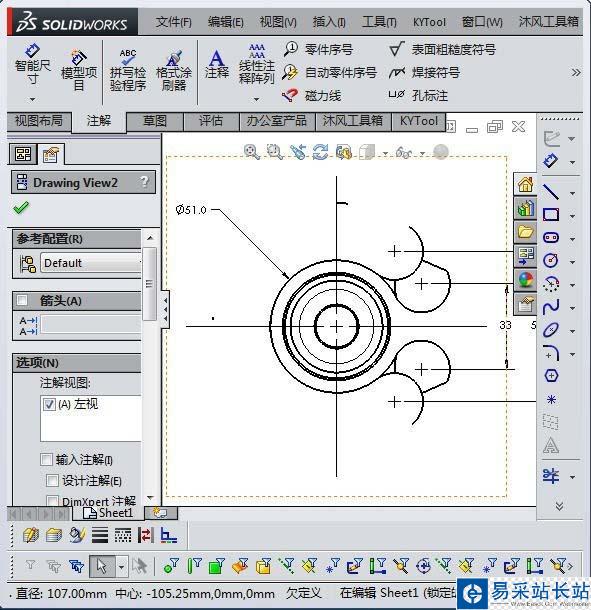Open the Design Library task pane icon
The image size is (591, 610).
pos(525,208)
